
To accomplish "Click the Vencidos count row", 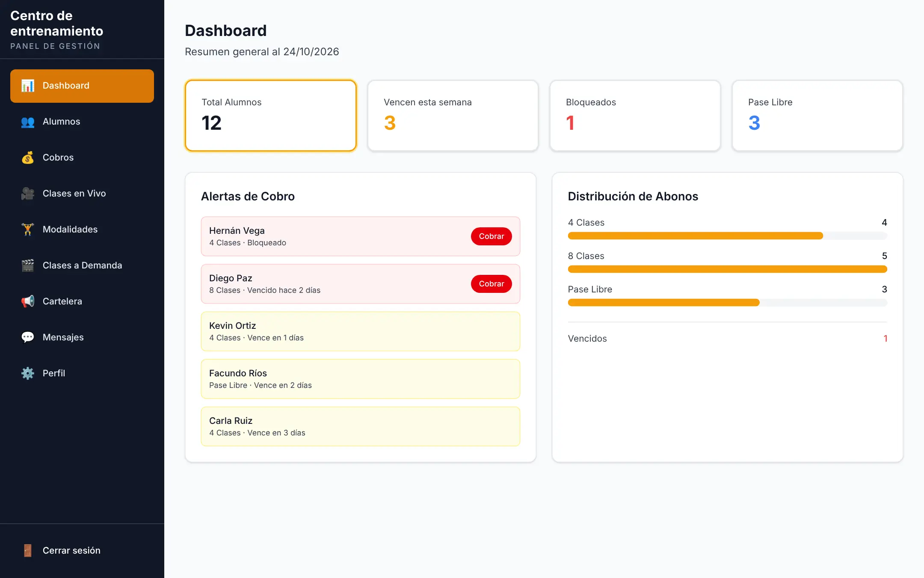I will pos(727,339).
